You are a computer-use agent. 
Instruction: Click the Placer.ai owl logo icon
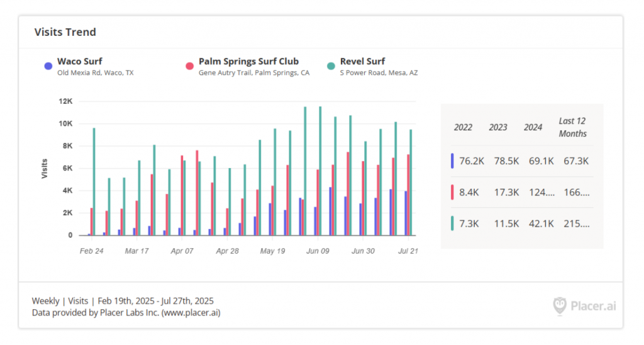click(560, 306)
